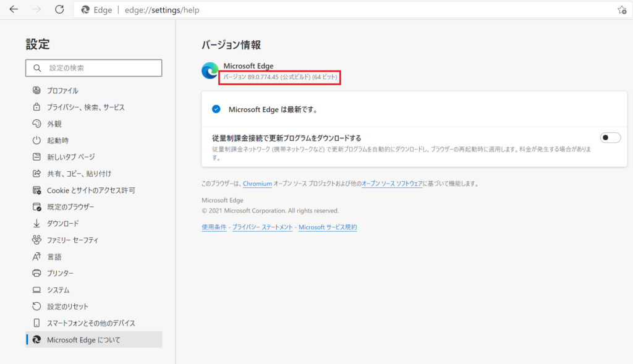Click the システム laptop icon
This screenshot has width=633, height=364.
pyautogui.click(x=36, y=290)
